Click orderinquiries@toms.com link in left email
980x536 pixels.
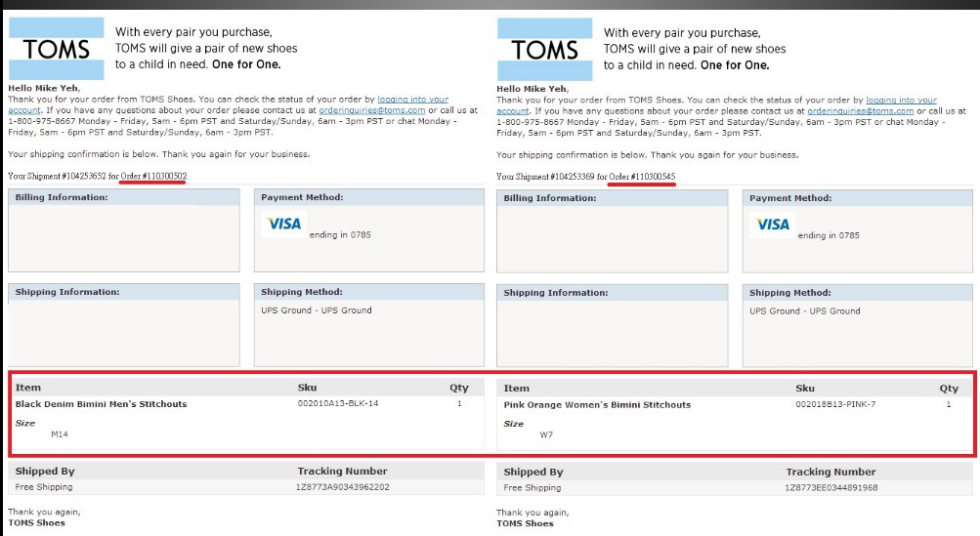point(372,110)
